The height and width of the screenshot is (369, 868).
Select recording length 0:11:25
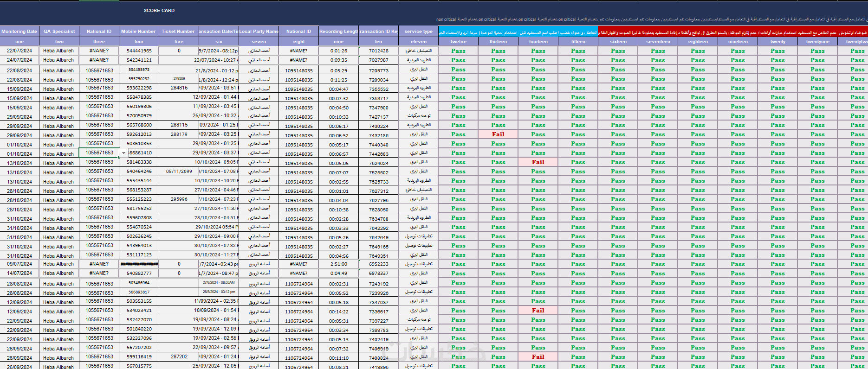coord(338,80)
